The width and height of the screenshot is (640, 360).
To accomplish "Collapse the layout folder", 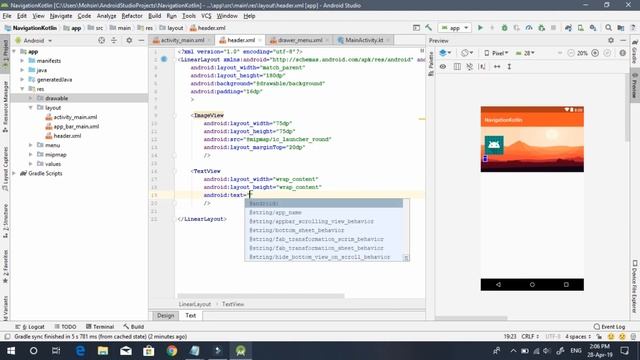I will pyautogui.click(x=31, y=108).
